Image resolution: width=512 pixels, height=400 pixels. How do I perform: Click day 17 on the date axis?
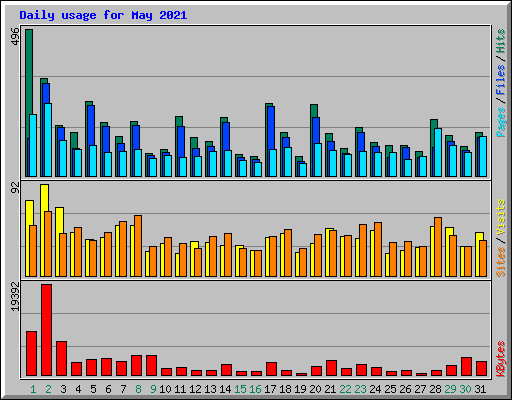point(270,389)
